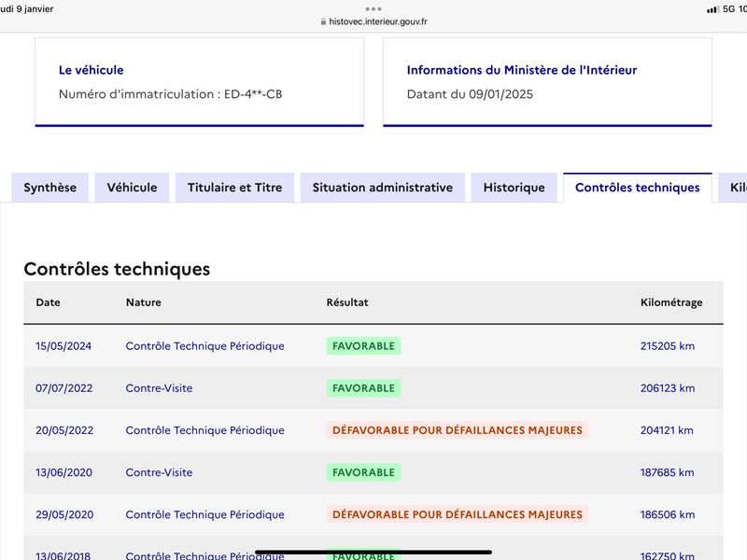Image resolution: width=747 pixels, height=560 pixels.
Task: Tap the histovec.interieur.gouv.fr address bar
Action: (x=374, y=21)
